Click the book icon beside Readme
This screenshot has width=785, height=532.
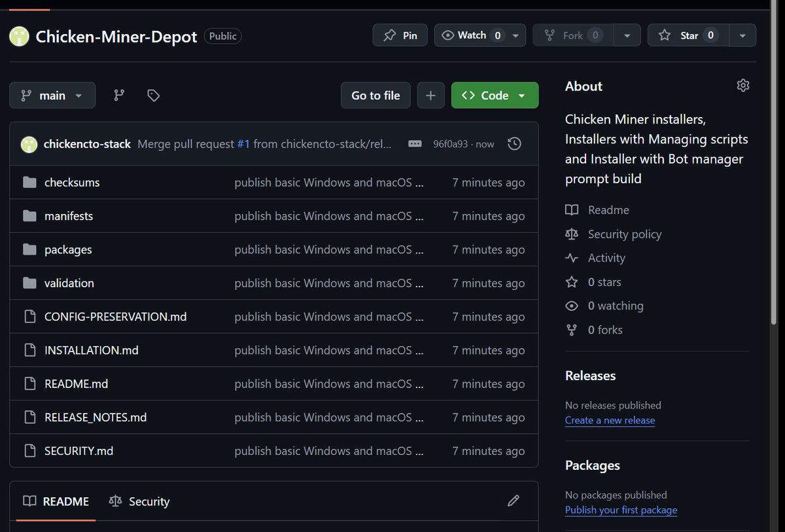coord(572,210)
